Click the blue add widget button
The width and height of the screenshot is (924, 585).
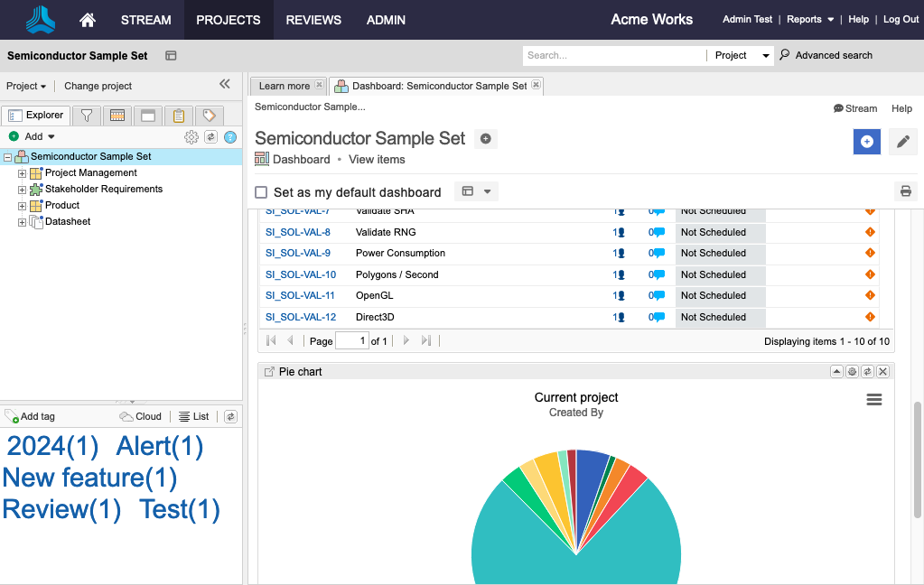(x=866, y=142)
